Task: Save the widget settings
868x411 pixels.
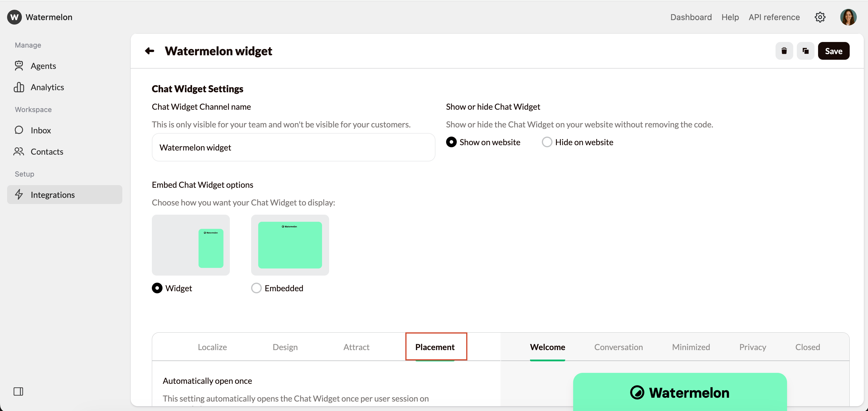Action: click(x=833, y=51)
